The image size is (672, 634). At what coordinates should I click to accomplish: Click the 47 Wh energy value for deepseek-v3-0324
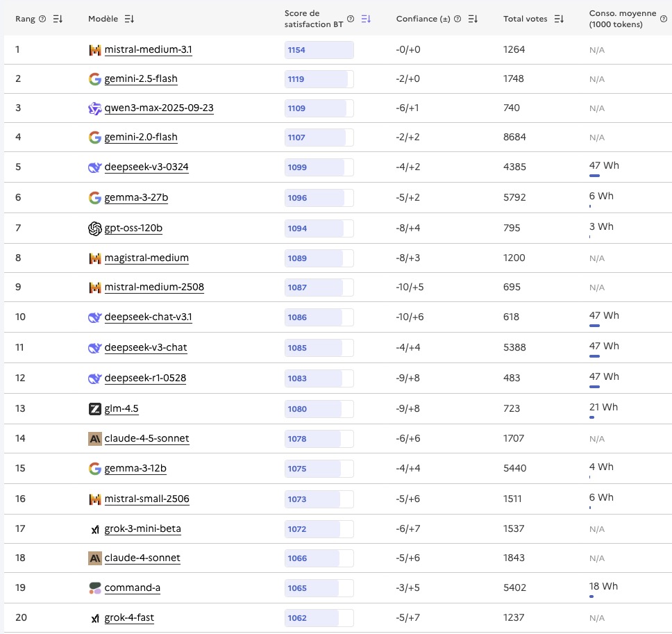(604, 166)
